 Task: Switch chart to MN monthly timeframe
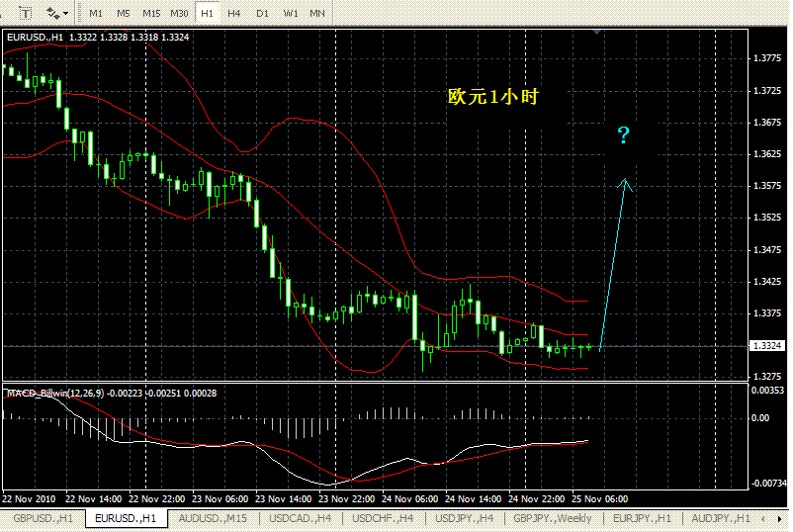tap(317, 14)
